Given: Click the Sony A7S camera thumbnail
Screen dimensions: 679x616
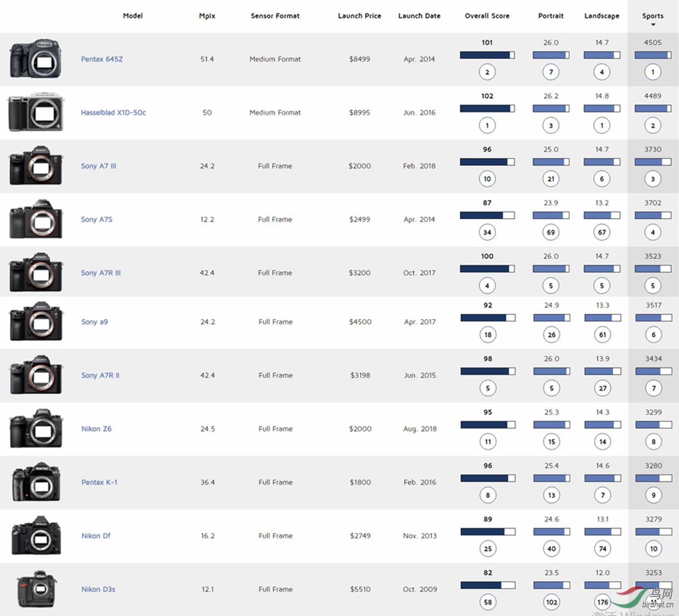Looking at the screenshot, I should point(36,219).
